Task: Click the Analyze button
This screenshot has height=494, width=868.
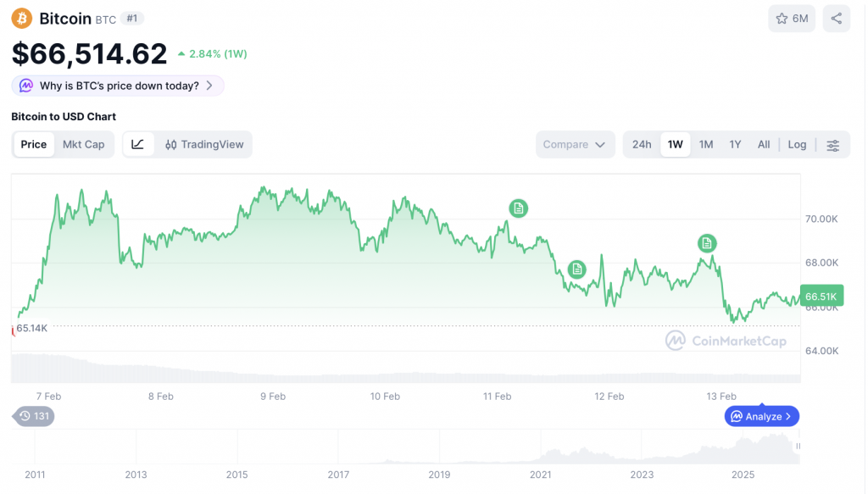Action: tap(760, 416)
